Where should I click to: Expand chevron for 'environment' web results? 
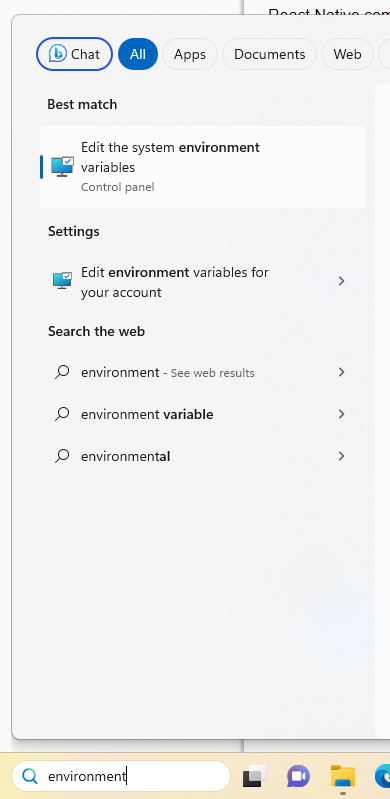point(342,372)
